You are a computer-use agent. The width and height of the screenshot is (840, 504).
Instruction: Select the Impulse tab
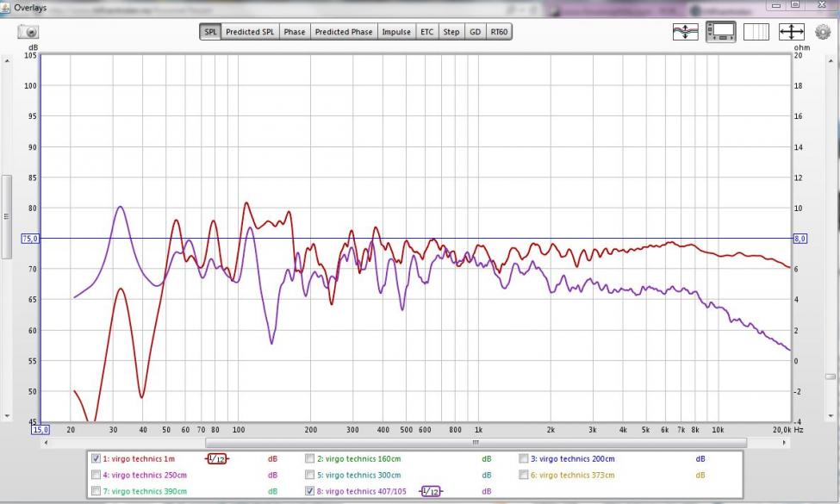396,32
